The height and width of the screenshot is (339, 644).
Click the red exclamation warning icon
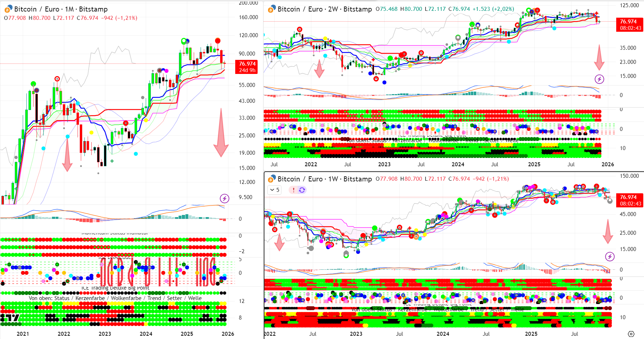click(x=293, y=190)
